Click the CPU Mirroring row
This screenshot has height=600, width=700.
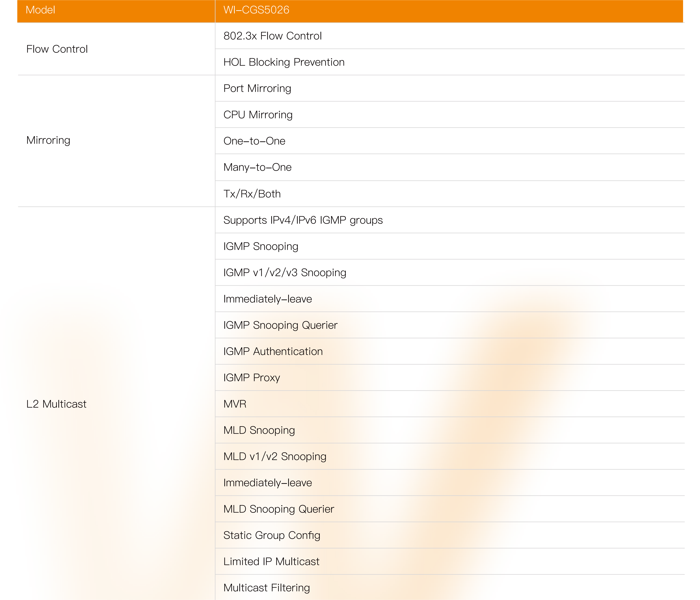pyautogui.click(x=258, y=115)
